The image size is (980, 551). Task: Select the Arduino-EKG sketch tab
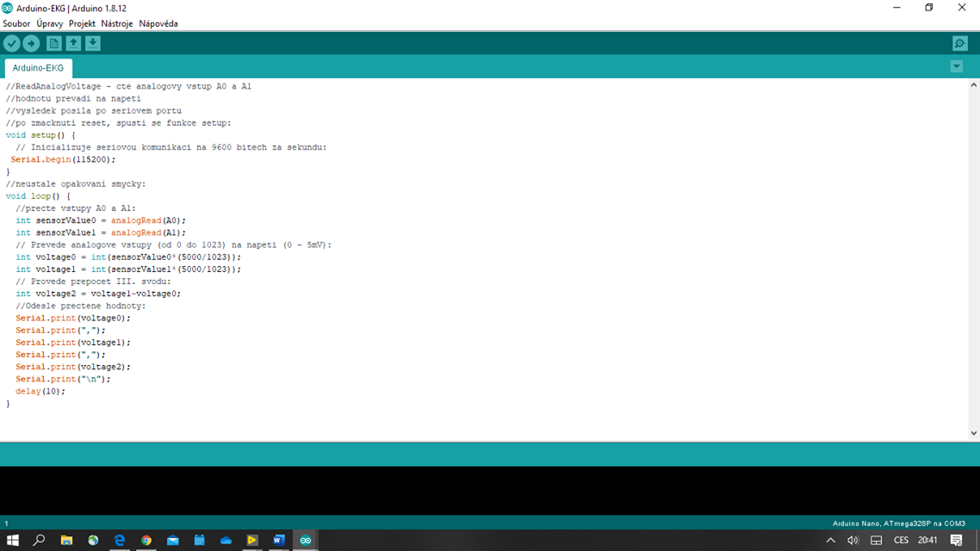[38, 68]
